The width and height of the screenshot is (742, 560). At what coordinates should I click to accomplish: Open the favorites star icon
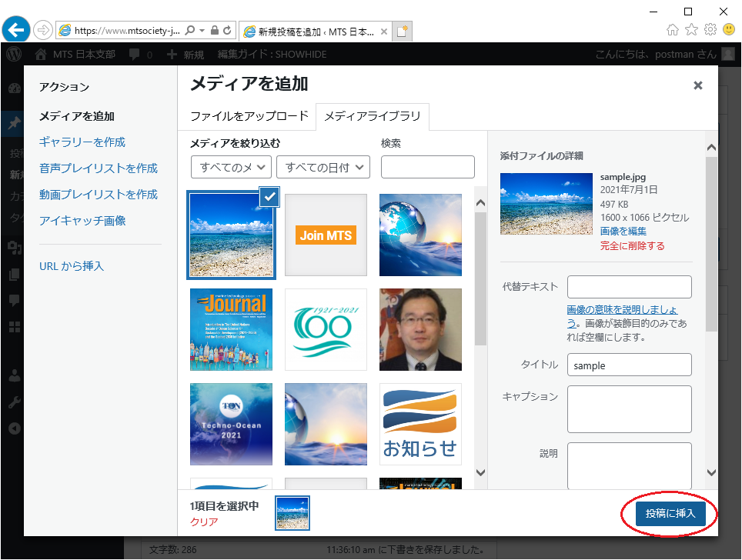pyautogui.click(x=691, y=30)
